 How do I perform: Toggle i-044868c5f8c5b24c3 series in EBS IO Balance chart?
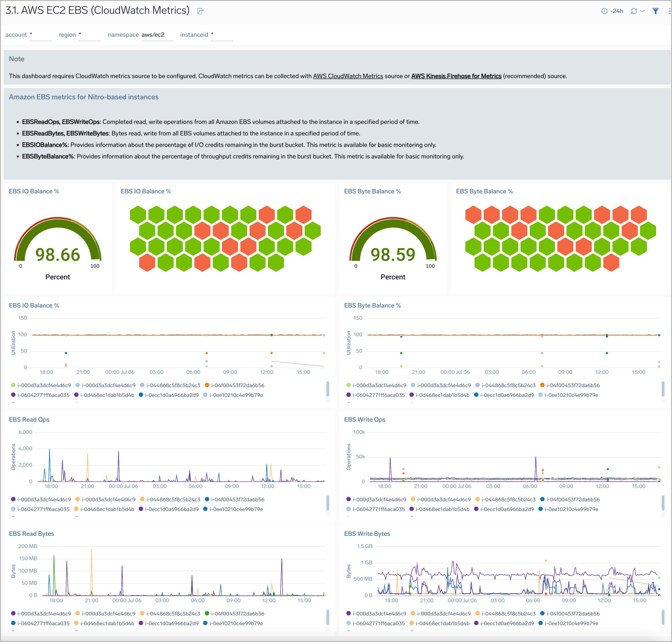(x=170, y=385)
